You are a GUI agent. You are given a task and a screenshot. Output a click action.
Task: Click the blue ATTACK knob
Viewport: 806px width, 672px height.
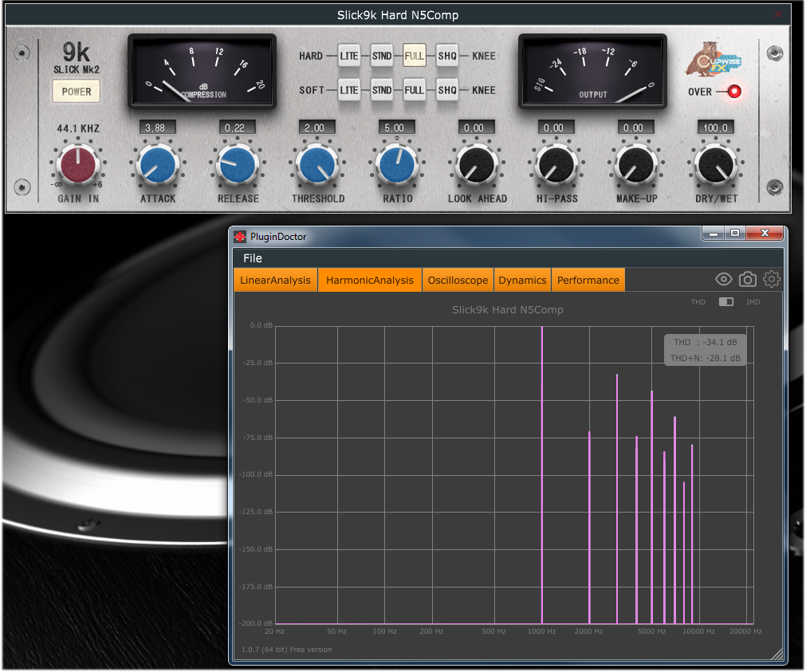157,164
